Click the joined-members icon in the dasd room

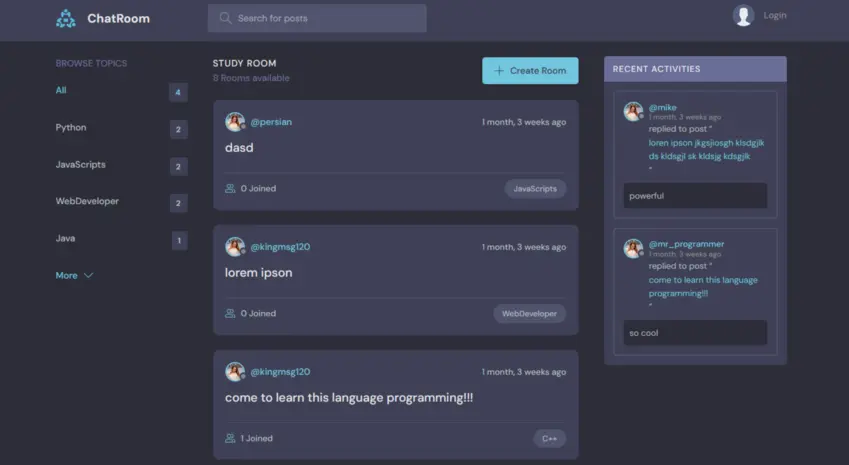(x=230, y=188)
